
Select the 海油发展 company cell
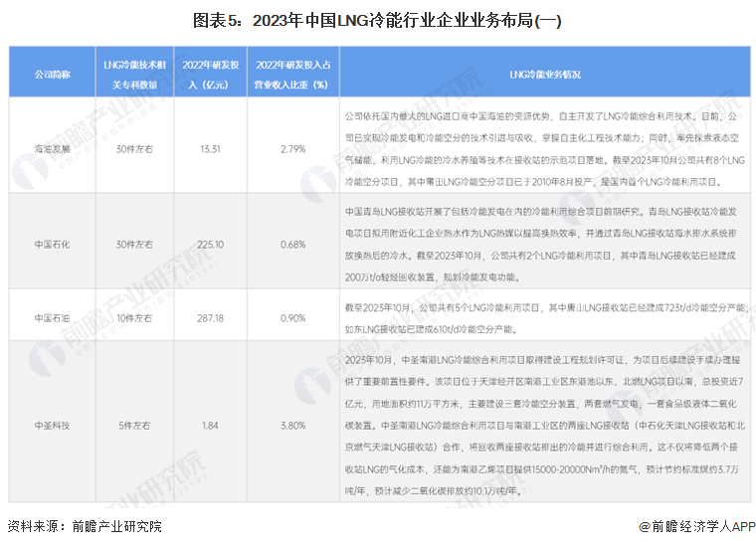click(52, 149)
